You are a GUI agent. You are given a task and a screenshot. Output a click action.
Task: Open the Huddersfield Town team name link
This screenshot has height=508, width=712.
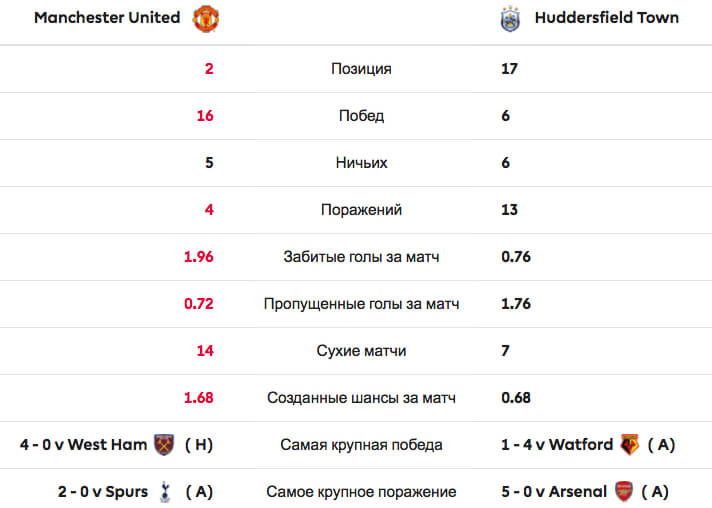(x=607, y=18)
